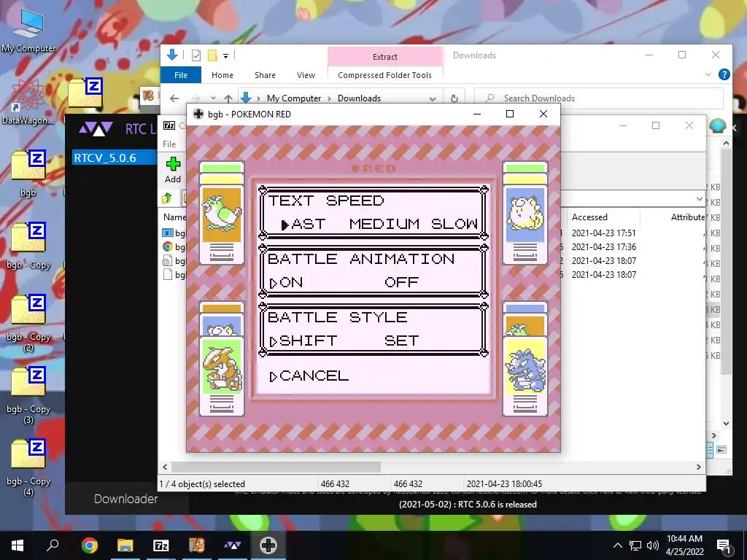The image size is (747, 560).
Task: Open the Explorer File tab
Action: (181, 75)
